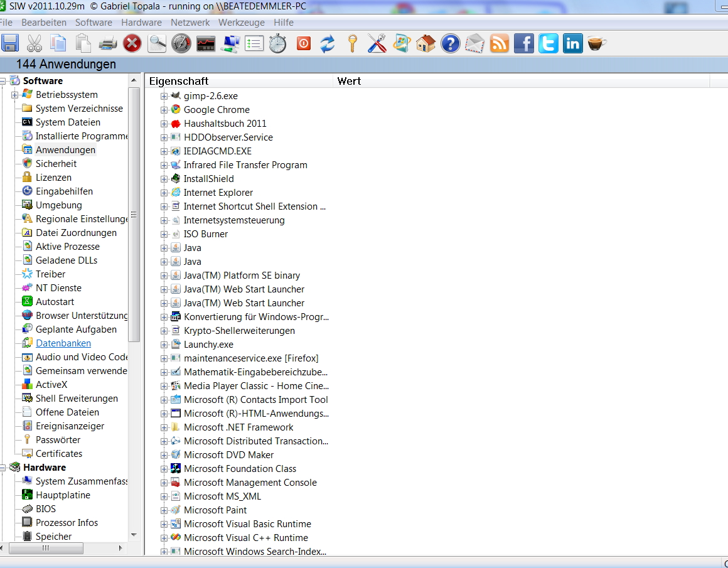Open the Bearbeiten menu
This screenshot has width=728, height=568.
[44, 23]
